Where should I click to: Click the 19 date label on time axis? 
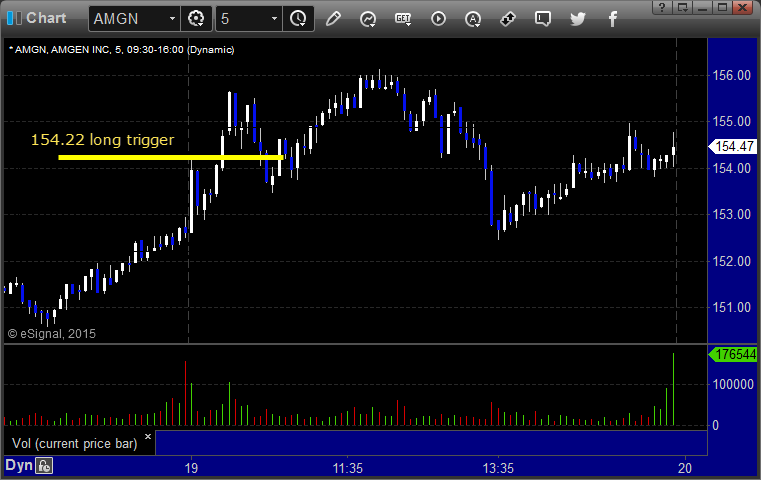tap(191, 468)
